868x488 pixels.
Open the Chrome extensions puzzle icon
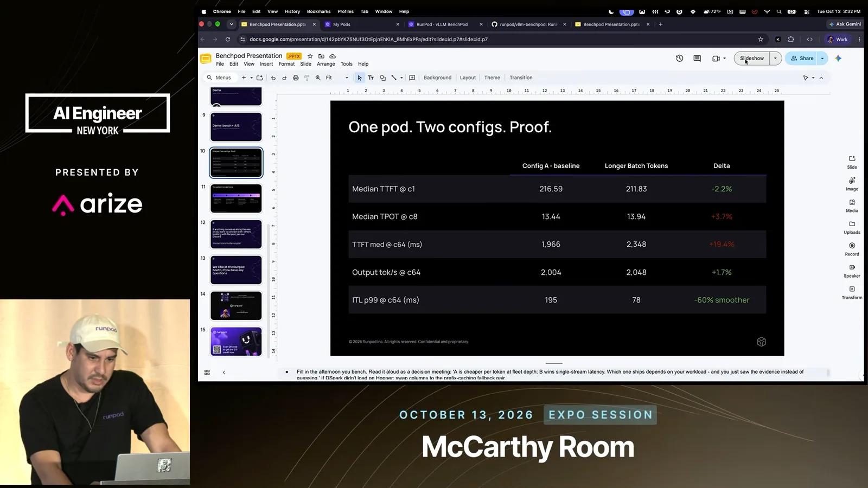tap(791, 39)
